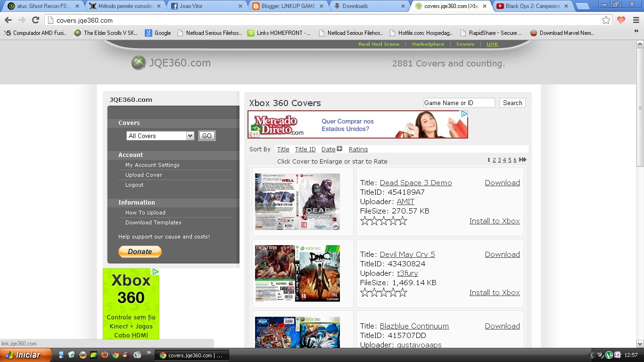This screenshot has height=362, width=644.
Task: Install Dead Space 3 Demo cover to Xbox
Action: [495, 221]
